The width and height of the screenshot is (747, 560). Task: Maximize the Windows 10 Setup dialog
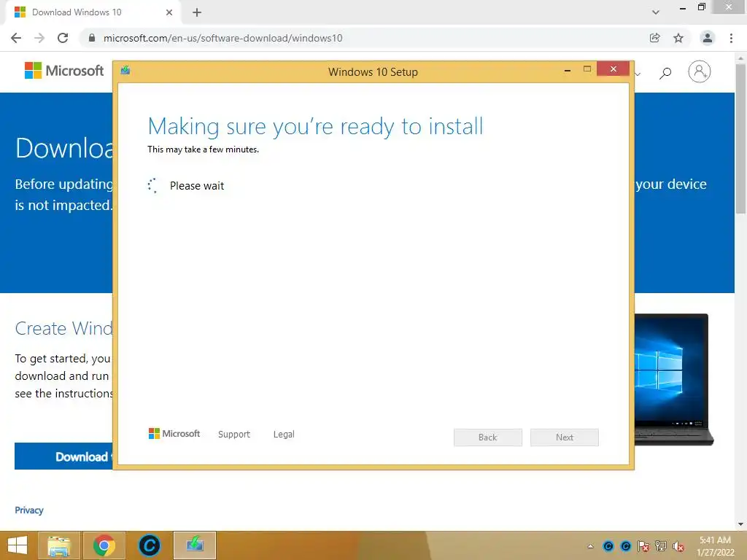[587, 69]
